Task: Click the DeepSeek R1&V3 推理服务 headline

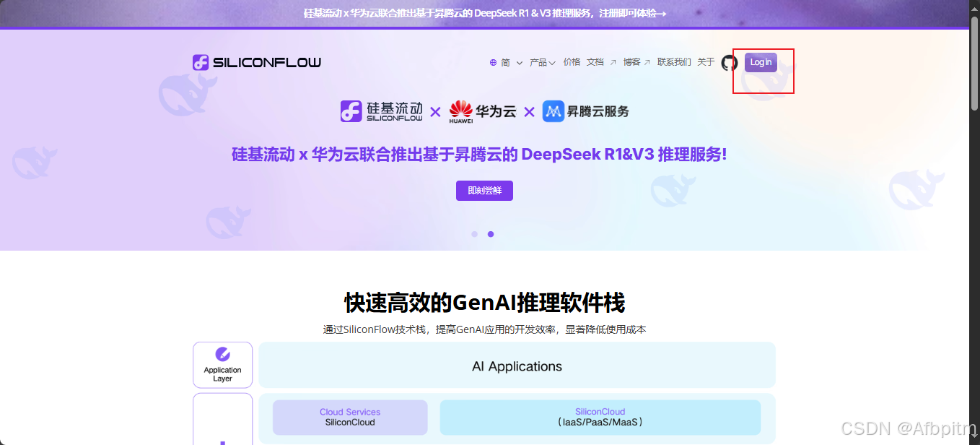Action: (x=479, y=155)
